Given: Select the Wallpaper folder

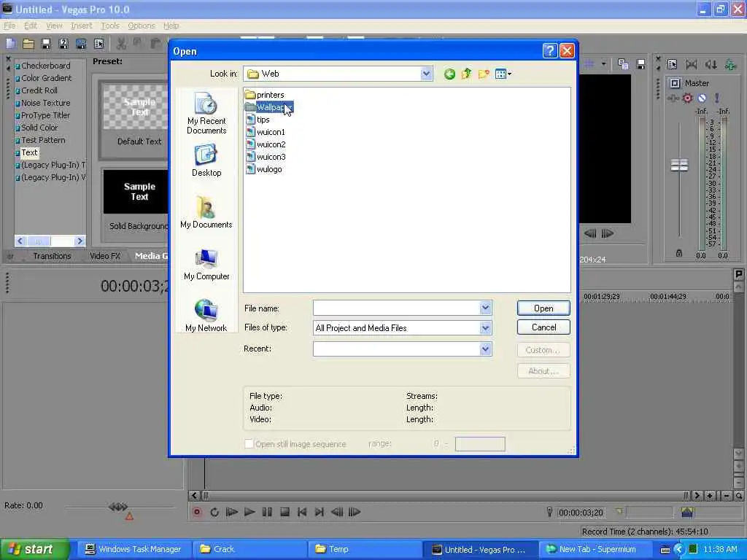Looking at the screenshot, I should [x=269, y=107].
